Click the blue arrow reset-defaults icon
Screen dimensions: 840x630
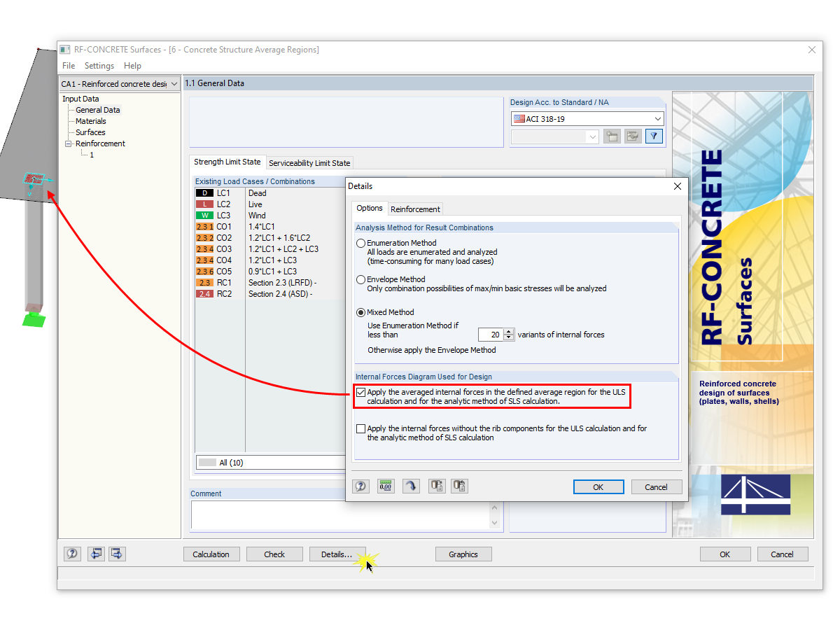click(411, 486)
